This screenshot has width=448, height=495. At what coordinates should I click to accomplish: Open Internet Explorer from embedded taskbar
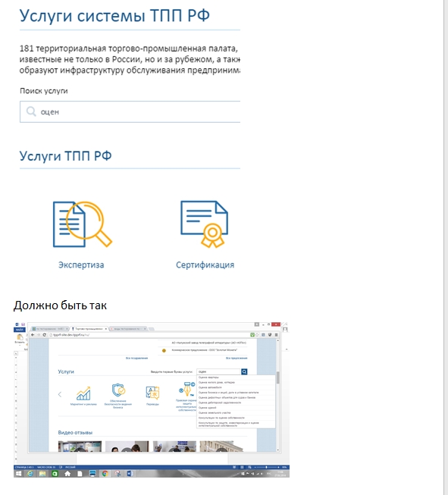coord(30,474)
